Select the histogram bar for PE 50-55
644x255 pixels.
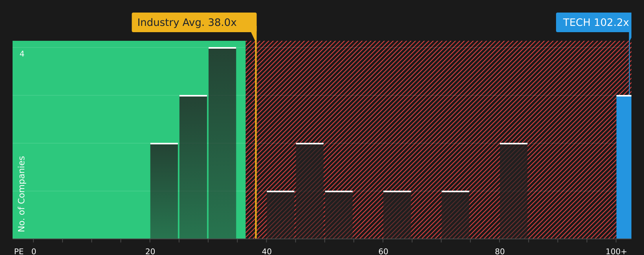tap(339, 215)
